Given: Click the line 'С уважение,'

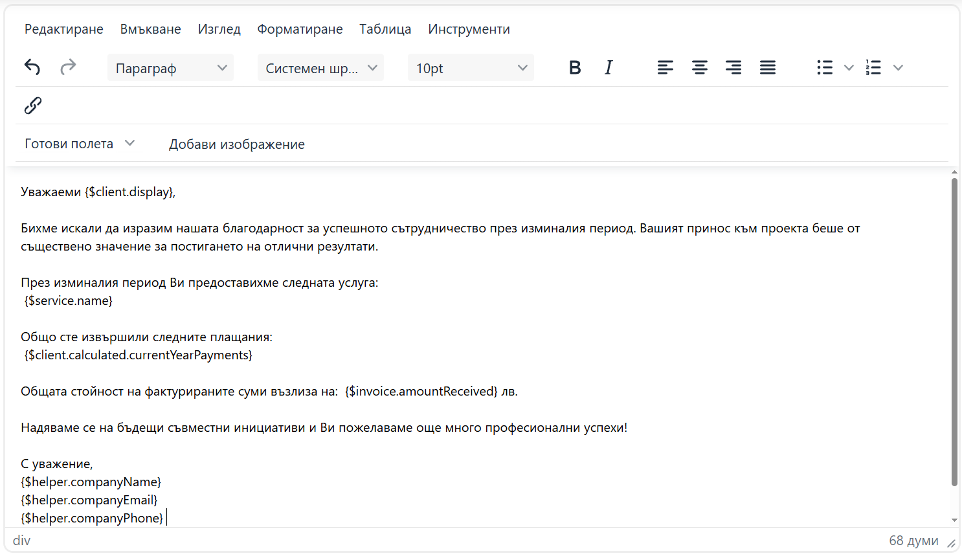Looking at the screenshot, I should click(57, 464).
